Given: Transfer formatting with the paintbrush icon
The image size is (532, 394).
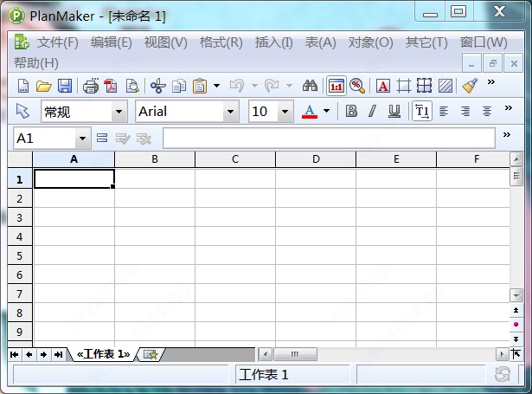Looking at the screenshot, I should pyautogui.click(x=470, y=86).
